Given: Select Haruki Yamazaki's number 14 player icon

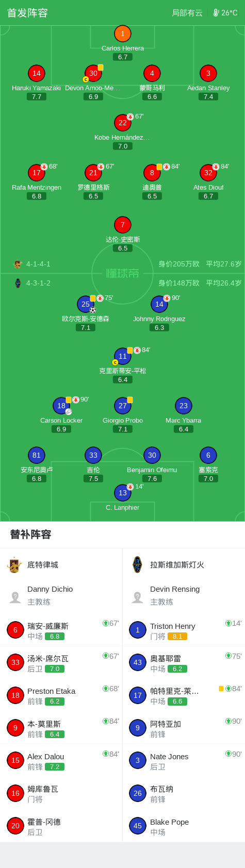Looking at the screenshot, I should pos(37,73).
